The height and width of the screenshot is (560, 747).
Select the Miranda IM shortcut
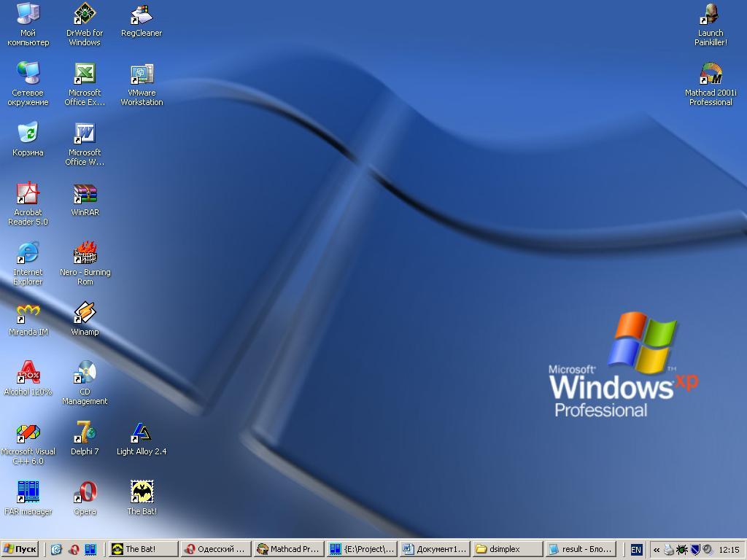28,319
